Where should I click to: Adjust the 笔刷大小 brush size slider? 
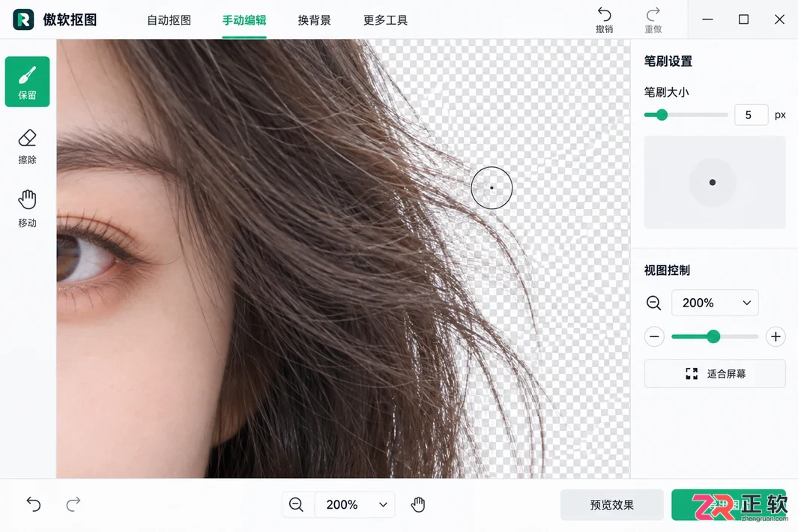[x=662, y=115]
